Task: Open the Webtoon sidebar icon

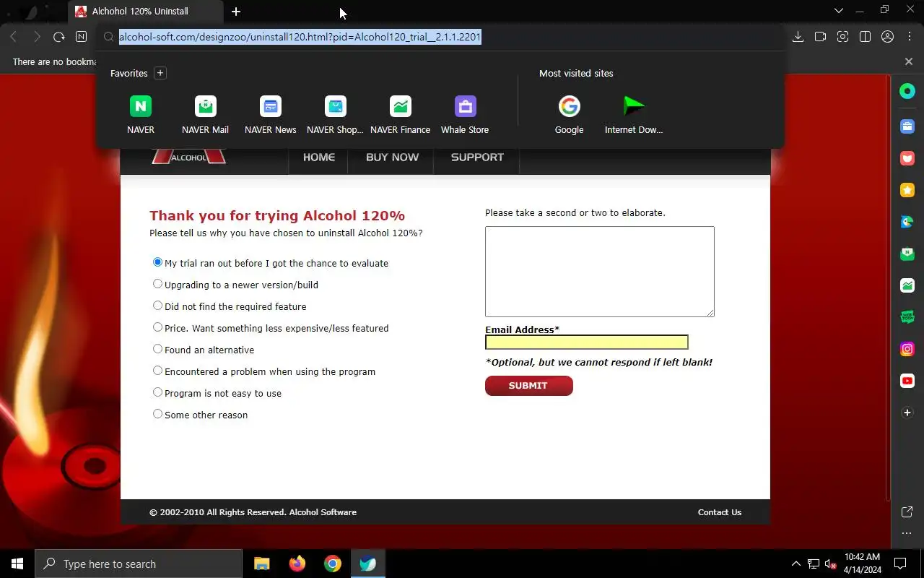Action: point(907,317)
